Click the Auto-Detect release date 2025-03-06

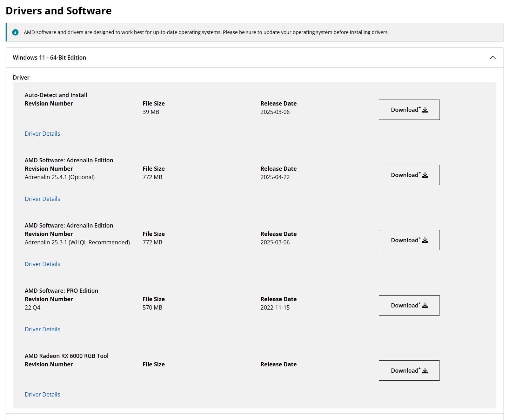[275, 112]
